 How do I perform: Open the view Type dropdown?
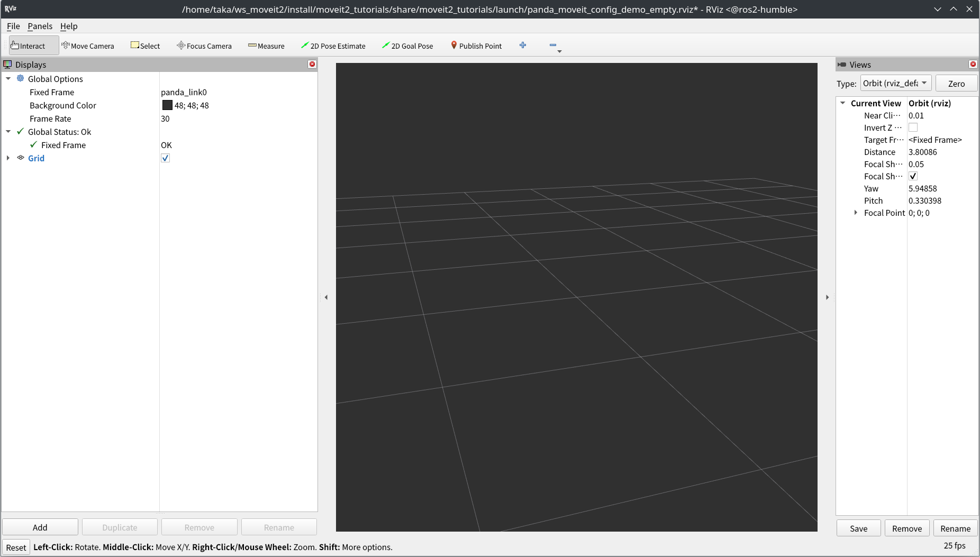tap(896, 83)
